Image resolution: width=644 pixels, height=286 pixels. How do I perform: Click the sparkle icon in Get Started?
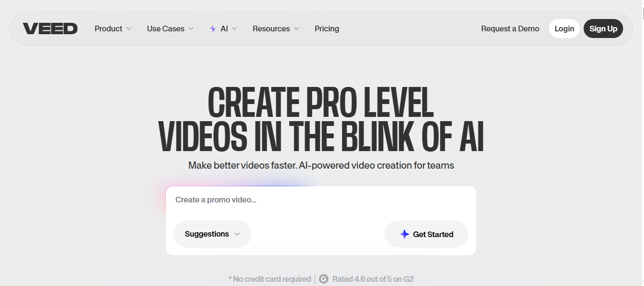click(x=404, y=234)
